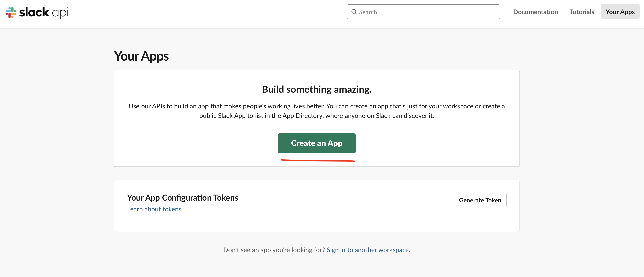Open the Documentation menu item
This screenshot has height=277, width=644.
pyautogui.click(x=535, y=12)
